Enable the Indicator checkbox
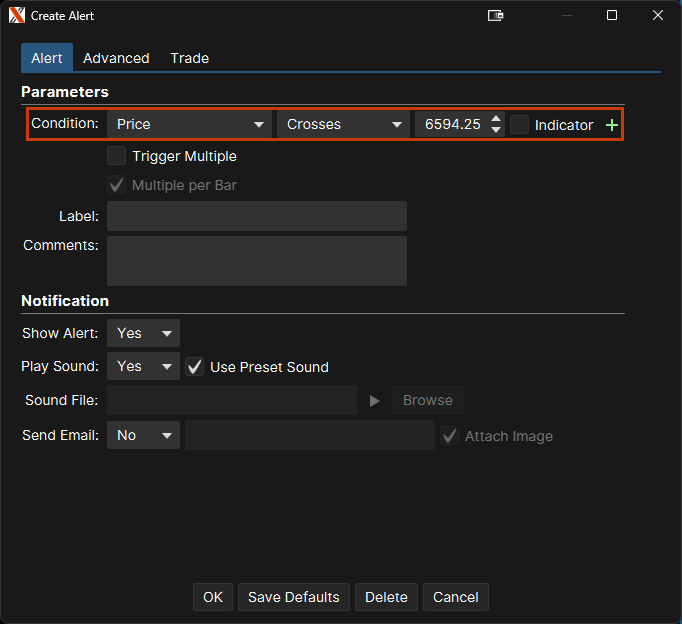This screenshot has height=624, width=682. [520, 125]
